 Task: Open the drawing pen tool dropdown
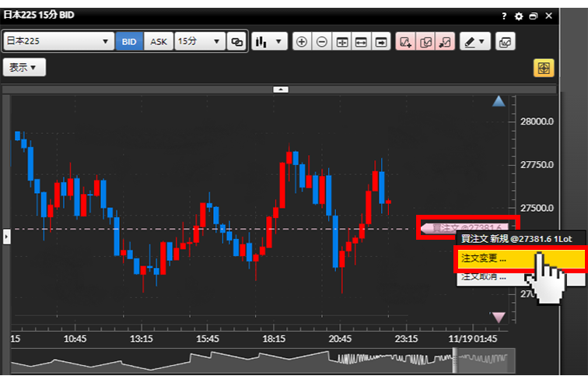[x=474, y=41]
